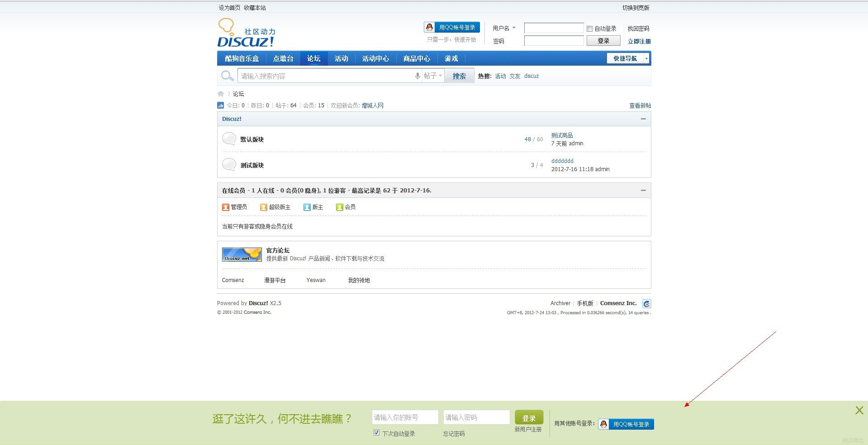The height and width of the screenshot is (445, 868).
Task: Click the magnifier search icon
Action: [227, 76]
